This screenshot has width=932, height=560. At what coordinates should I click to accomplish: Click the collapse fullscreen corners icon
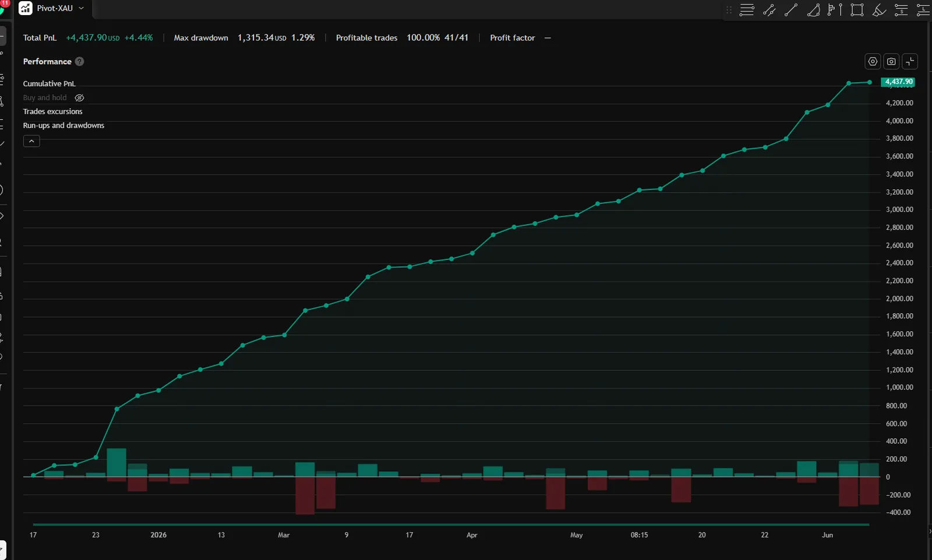(910, 61)
